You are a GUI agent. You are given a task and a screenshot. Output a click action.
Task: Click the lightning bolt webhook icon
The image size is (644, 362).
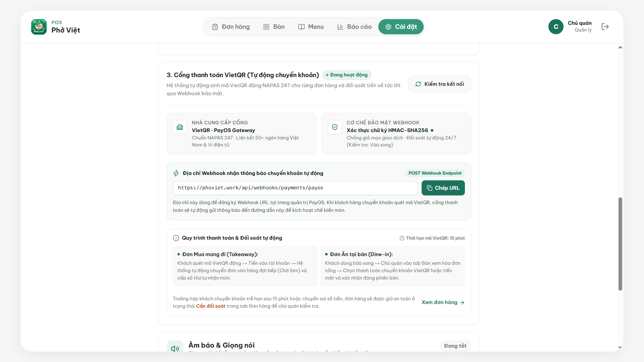(x=176, y=173)
